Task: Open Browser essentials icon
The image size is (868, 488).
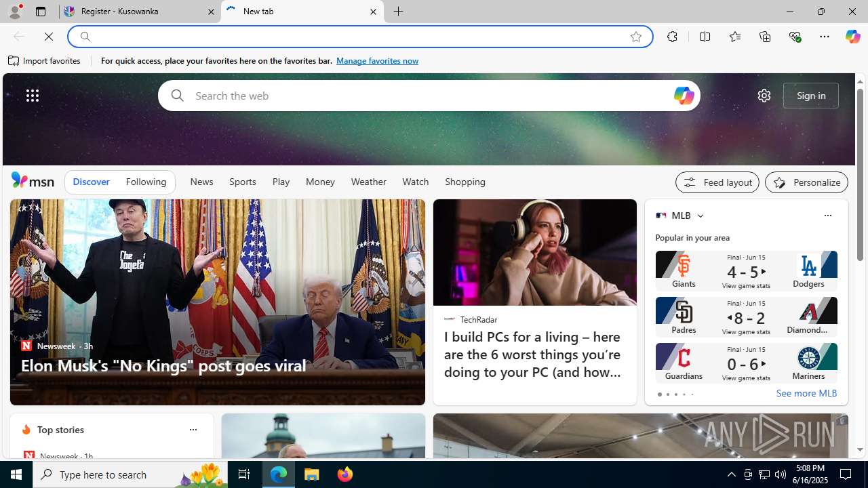Action: pyautogui.click(x=795, y=37)
